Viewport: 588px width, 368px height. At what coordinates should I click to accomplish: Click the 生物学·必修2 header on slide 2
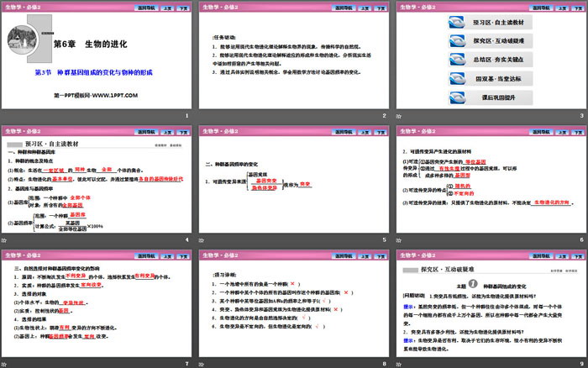point(220,7)
